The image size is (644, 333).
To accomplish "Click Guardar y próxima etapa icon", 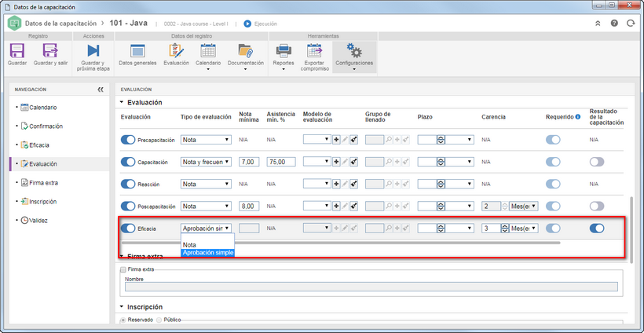I will click(93, 51).
